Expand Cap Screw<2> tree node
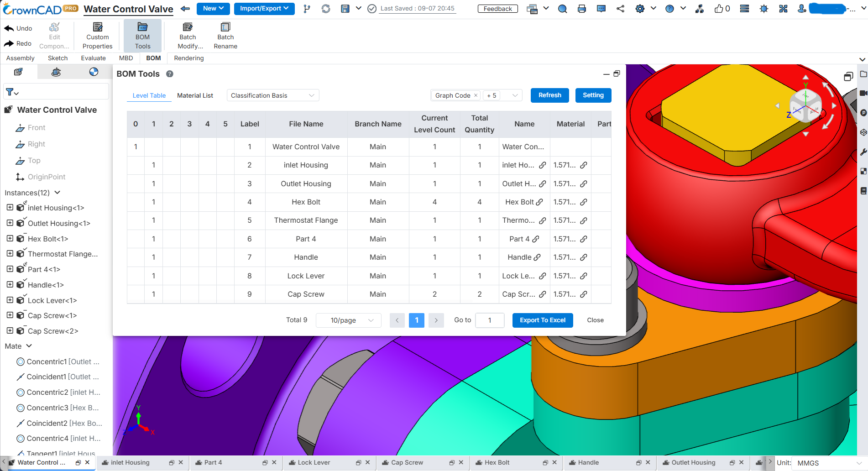Image resolution: width=868 pixels, height=471 pixels. click(10, 331)
